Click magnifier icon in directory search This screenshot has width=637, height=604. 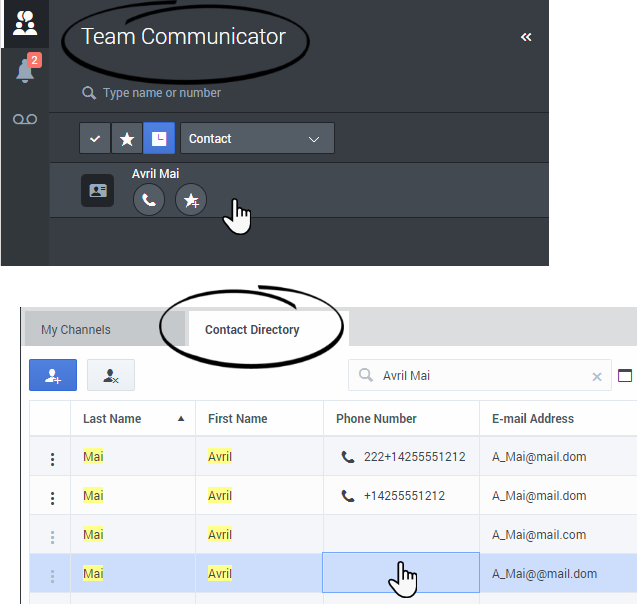[366, 375]
